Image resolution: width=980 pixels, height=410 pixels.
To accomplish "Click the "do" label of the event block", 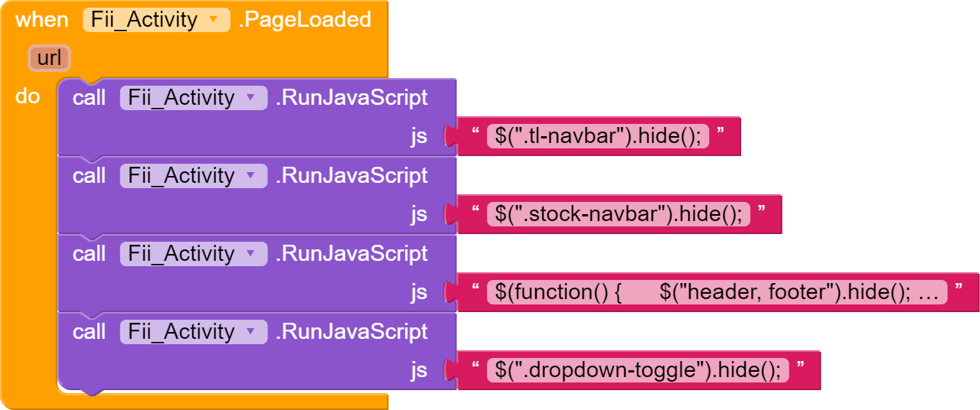I will [28, 97].
